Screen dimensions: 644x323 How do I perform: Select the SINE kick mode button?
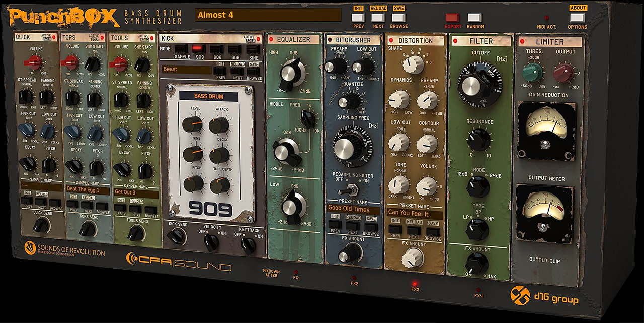253,49
